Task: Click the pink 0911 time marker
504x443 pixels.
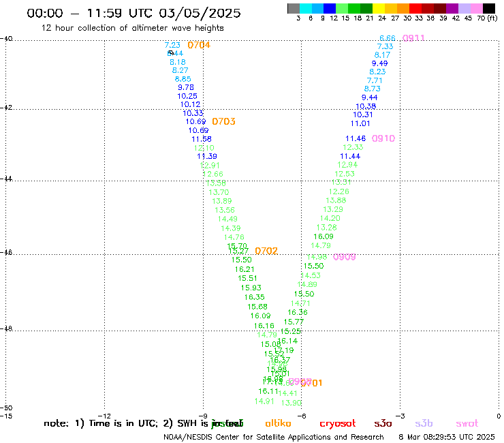Action: click(x=413, y=38)
